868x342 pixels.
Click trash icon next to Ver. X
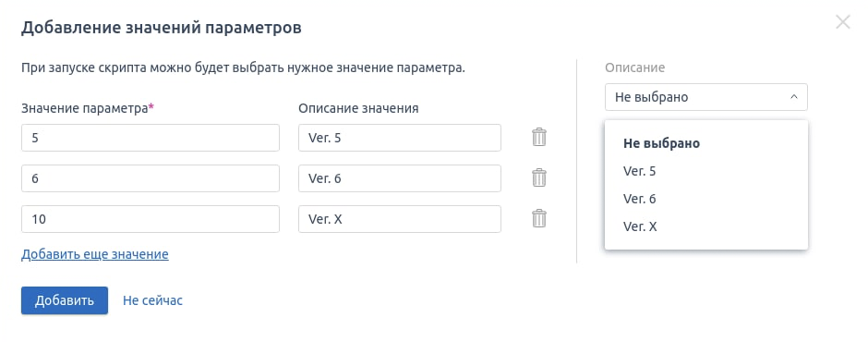point(539,219)
